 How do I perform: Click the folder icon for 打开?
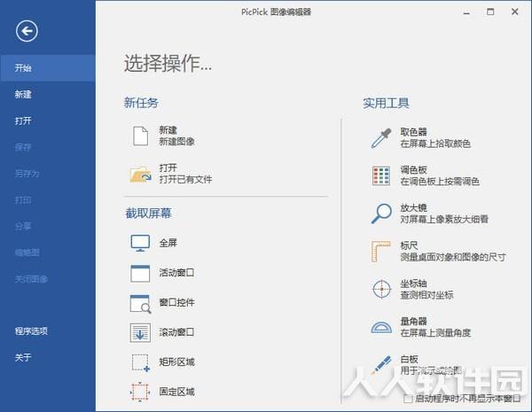[140, 174]
